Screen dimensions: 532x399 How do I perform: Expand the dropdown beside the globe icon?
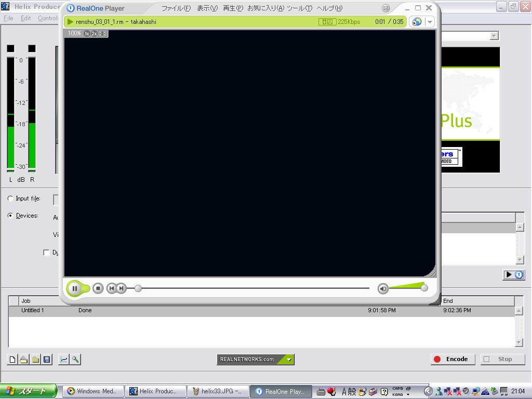point(430,22)
